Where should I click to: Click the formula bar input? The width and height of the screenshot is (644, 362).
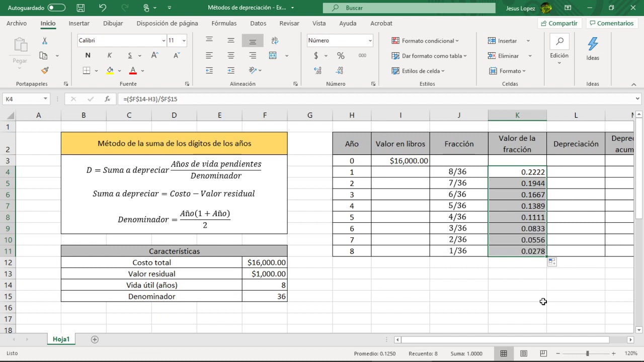point(375,99)
